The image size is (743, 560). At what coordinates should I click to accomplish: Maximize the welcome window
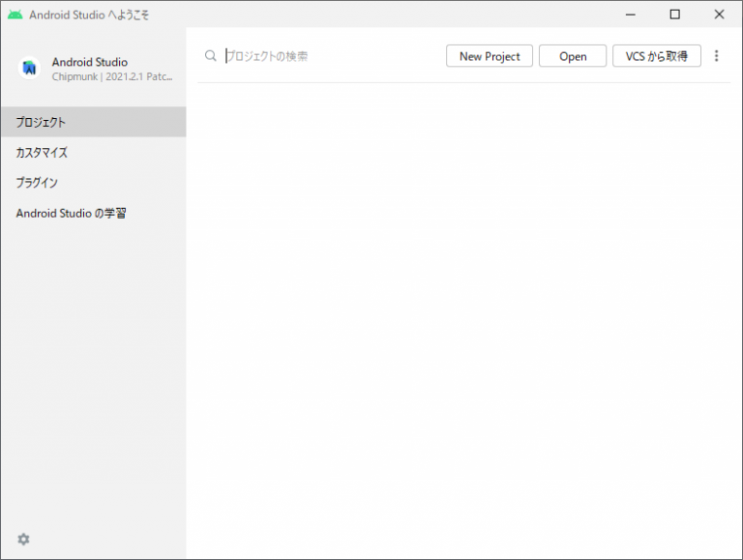tap(674, 15)
